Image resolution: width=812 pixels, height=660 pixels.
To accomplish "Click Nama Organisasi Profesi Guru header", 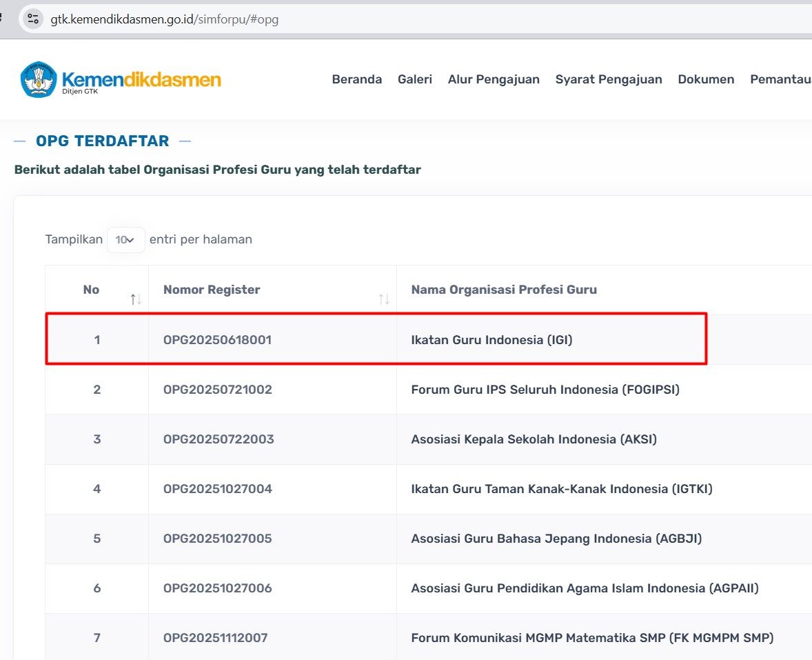I will [x=504, y=290].
